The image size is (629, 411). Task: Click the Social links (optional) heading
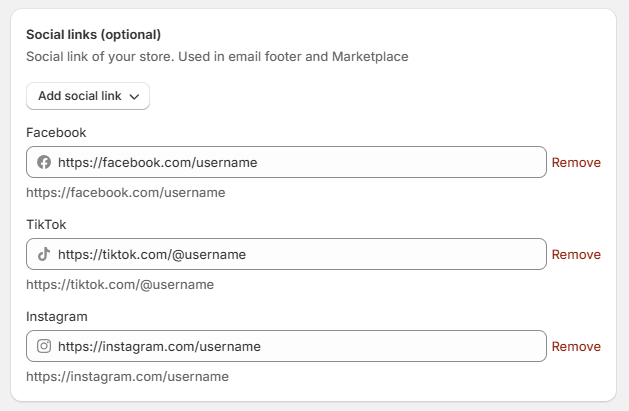point(94,35)
